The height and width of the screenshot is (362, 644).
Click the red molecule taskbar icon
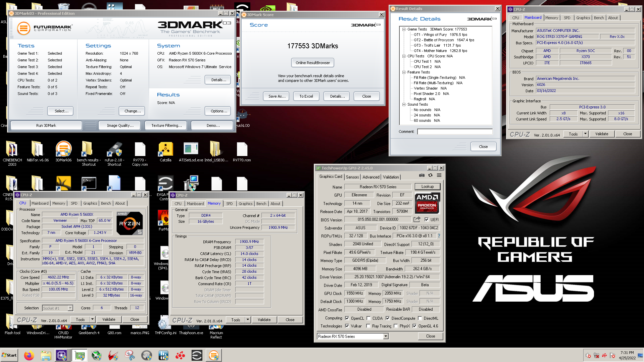point(180,355)
